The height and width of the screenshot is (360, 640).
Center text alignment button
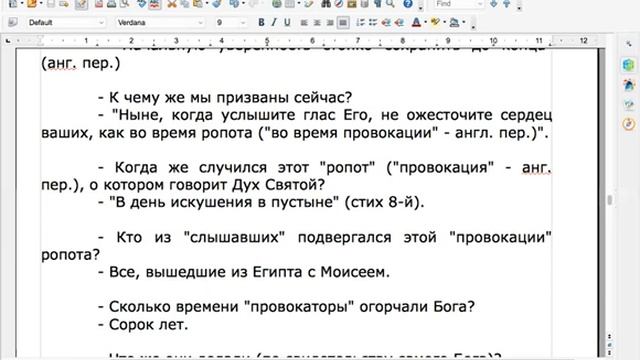pos(317,23)
